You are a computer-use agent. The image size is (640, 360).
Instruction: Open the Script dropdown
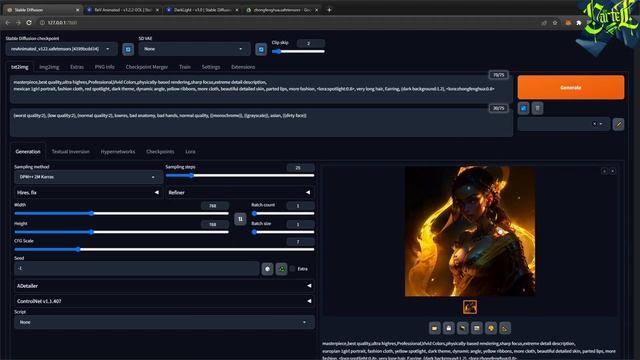(x=164, y=322)
